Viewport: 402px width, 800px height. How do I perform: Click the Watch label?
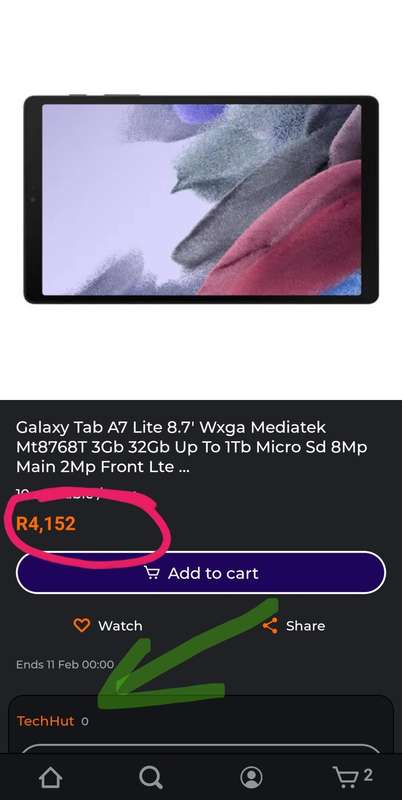click(x=120, y=626)
